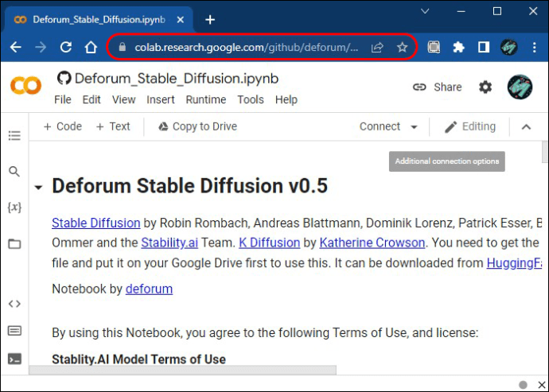Image resolution: width=549 pixels, height=392 pixels.
Task: Open the Chrome three-dot menu
Action: click(x=535, y=47)
